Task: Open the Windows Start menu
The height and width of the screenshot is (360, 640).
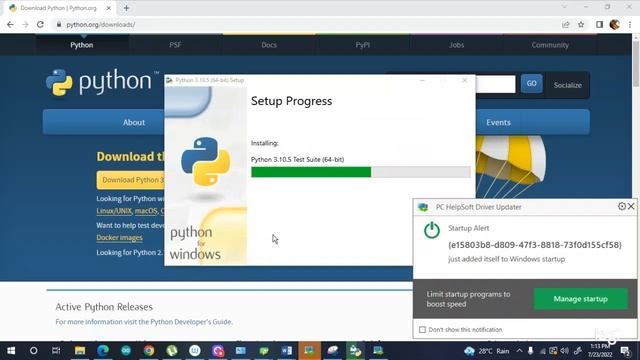Action: coord(11,351)
